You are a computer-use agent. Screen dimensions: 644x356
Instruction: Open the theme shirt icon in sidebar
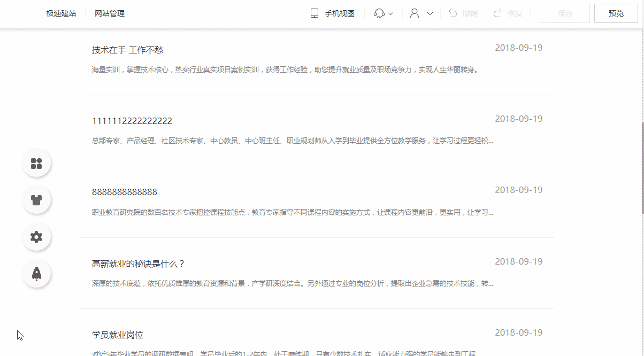point(36,200)
